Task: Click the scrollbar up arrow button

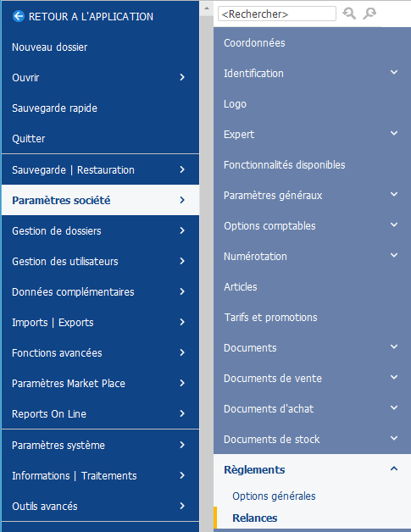Action: [x=207, y=8]
